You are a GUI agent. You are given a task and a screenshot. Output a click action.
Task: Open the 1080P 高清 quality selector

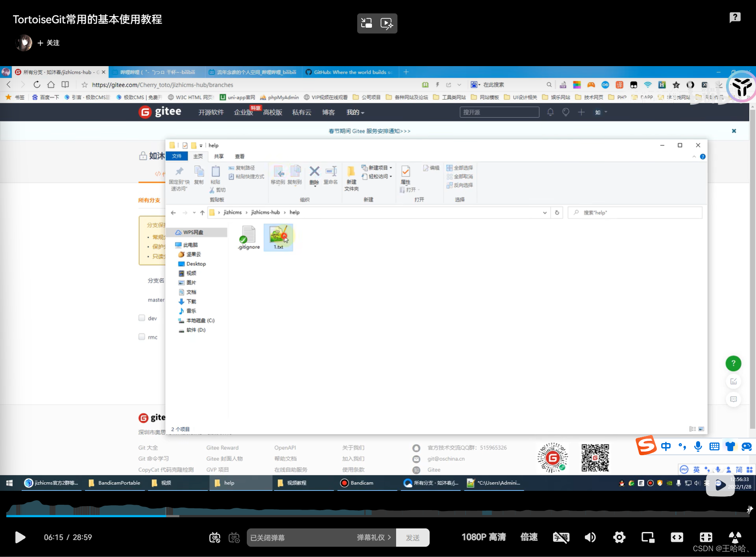483,537
